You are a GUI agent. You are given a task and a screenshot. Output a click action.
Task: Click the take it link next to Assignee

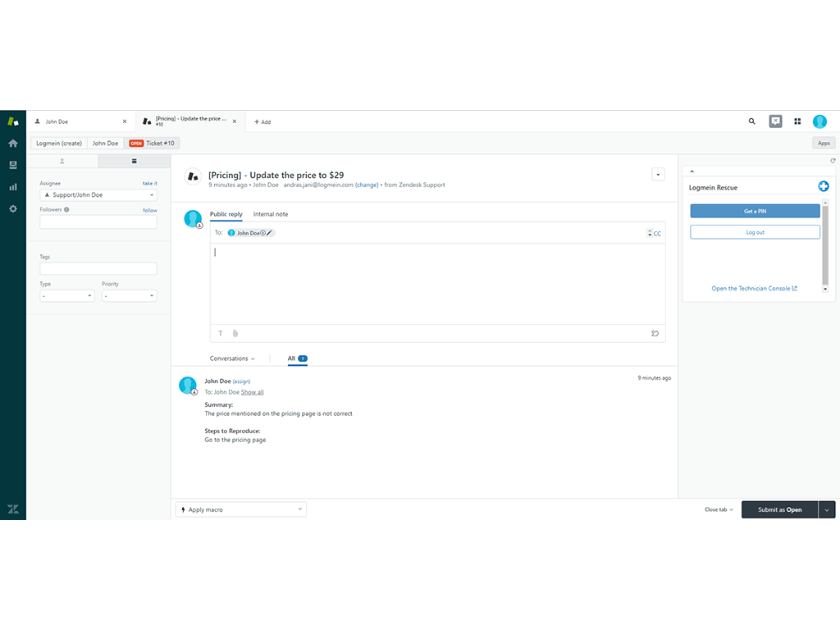tap(150, 183)
